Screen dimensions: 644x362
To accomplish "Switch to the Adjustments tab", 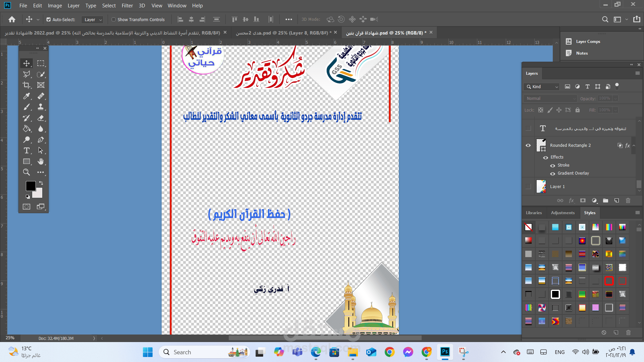I will point(562,213).
